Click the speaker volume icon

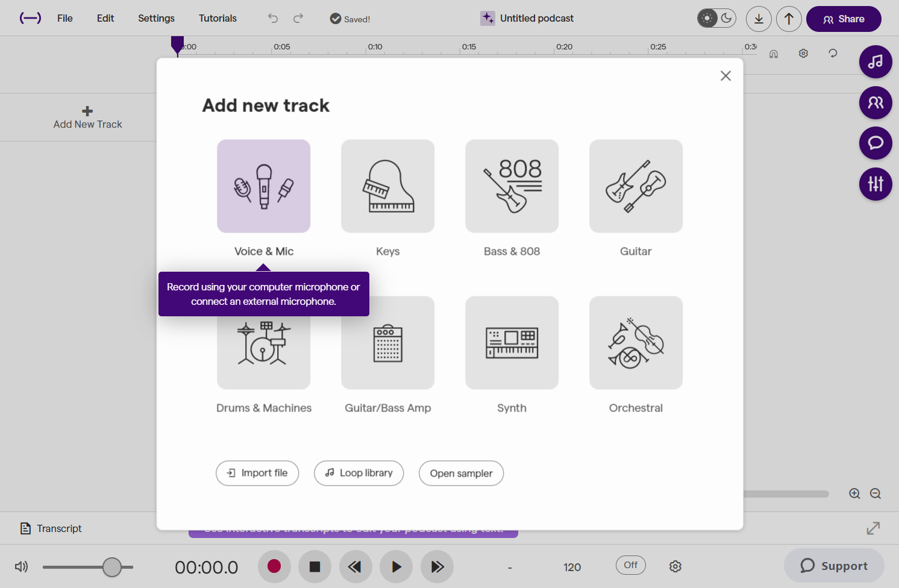[x=21, y=566]
